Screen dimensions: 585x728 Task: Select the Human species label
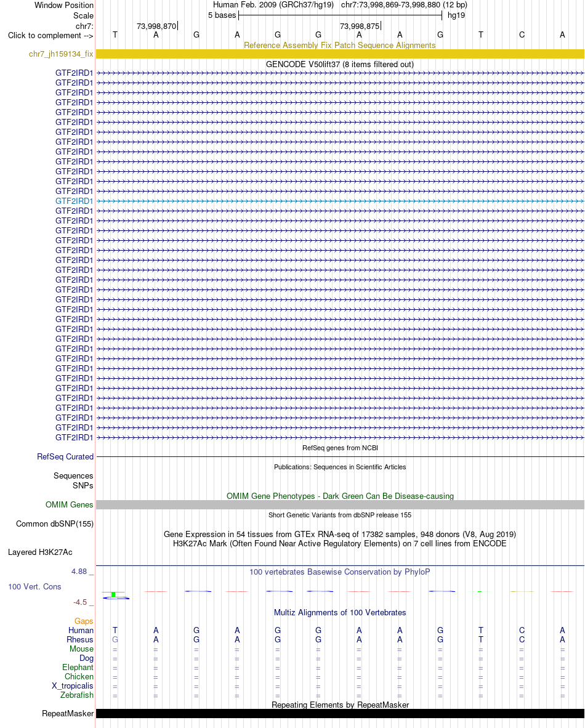[81, 631]
